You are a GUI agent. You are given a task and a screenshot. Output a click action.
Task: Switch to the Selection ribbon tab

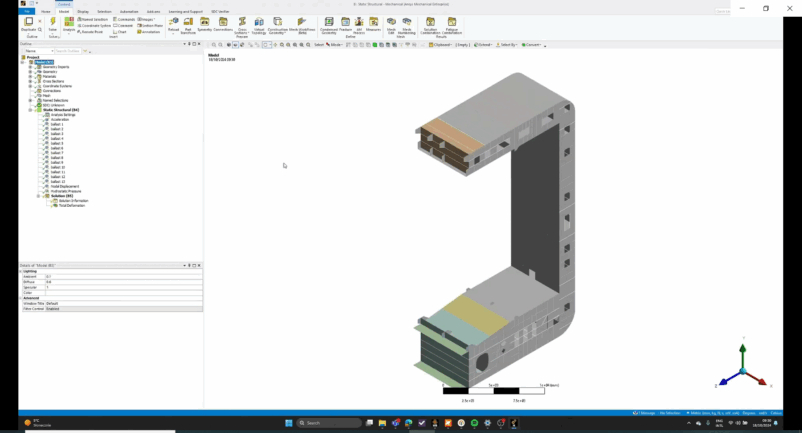tap(104, 11)
